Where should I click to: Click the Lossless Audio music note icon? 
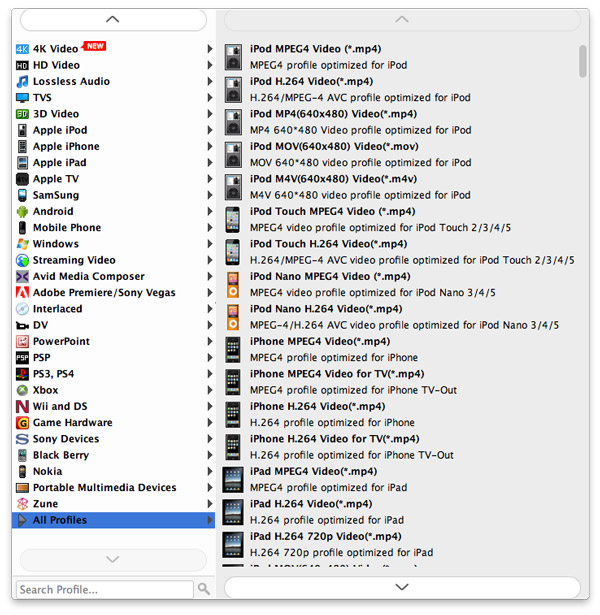tap(22, 82)
